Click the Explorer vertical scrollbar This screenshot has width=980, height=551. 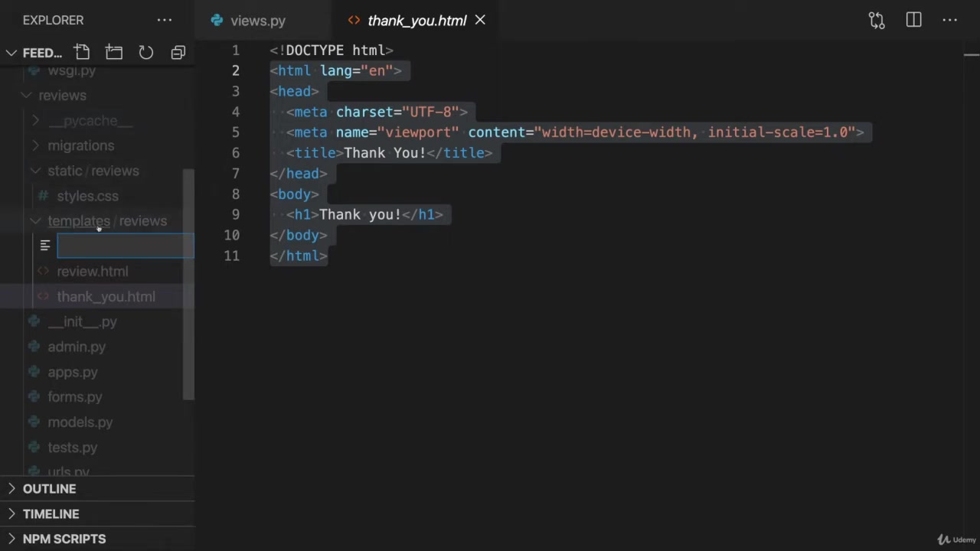(x=189, y=283)
